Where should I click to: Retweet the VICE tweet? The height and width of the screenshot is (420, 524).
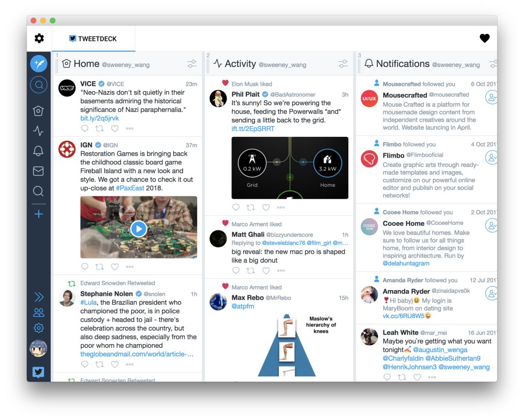(x=99, y=129)
